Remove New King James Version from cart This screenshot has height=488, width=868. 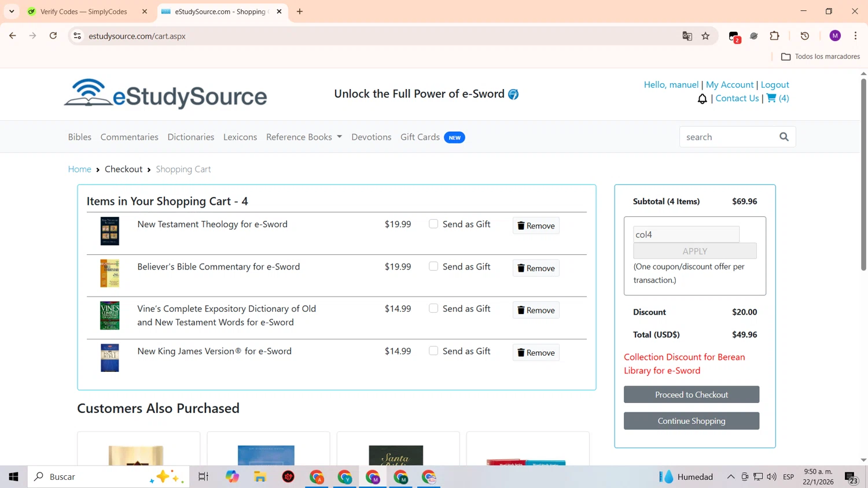point(536,352)
